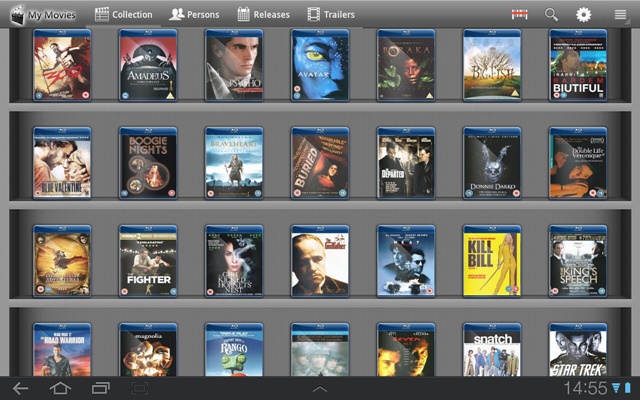Go to the Releases tab
Viewport: 640px width, 400px height.
point(264,15)
